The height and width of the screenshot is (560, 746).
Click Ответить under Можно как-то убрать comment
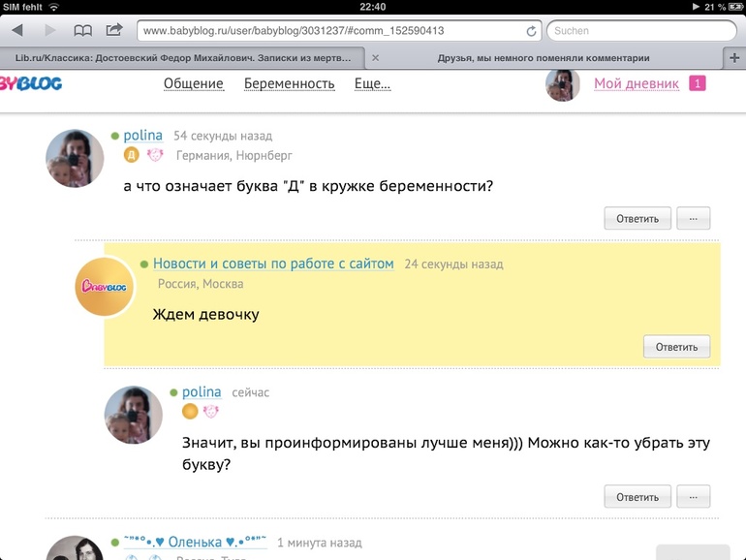[x=637, y=497]
